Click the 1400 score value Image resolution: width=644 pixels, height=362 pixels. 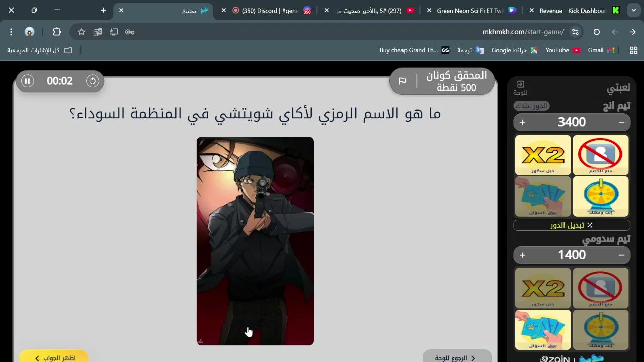pos(572,255)
